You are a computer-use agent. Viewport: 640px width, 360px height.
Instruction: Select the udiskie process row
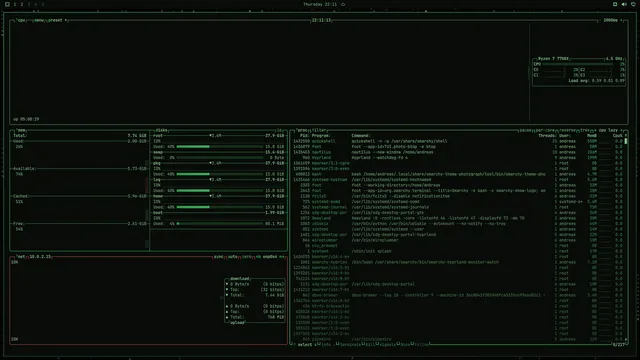(x=458, y=224)
